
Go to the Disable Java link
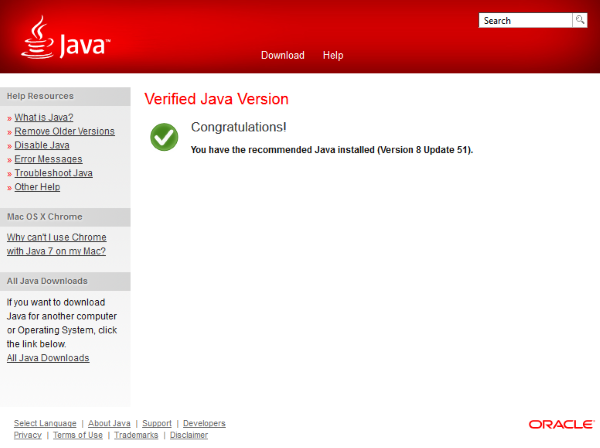coord(42,145)
